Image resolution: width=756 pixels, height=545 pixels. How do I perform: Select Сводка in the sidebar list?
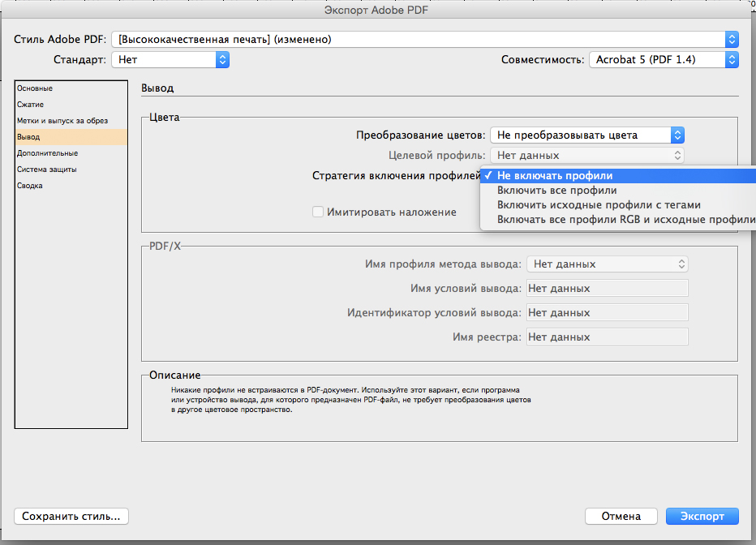71,186
